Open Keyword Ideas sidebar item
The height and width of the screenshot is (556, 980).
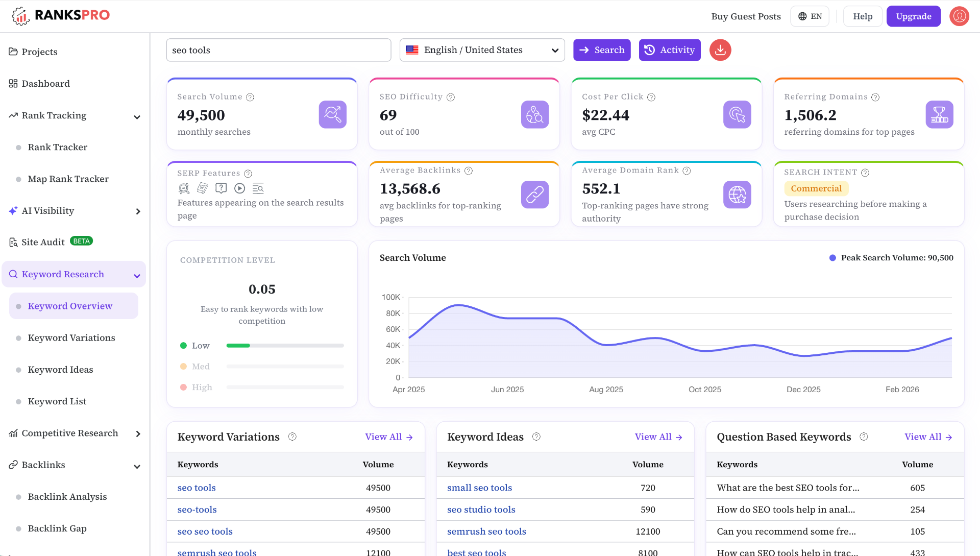60,369
